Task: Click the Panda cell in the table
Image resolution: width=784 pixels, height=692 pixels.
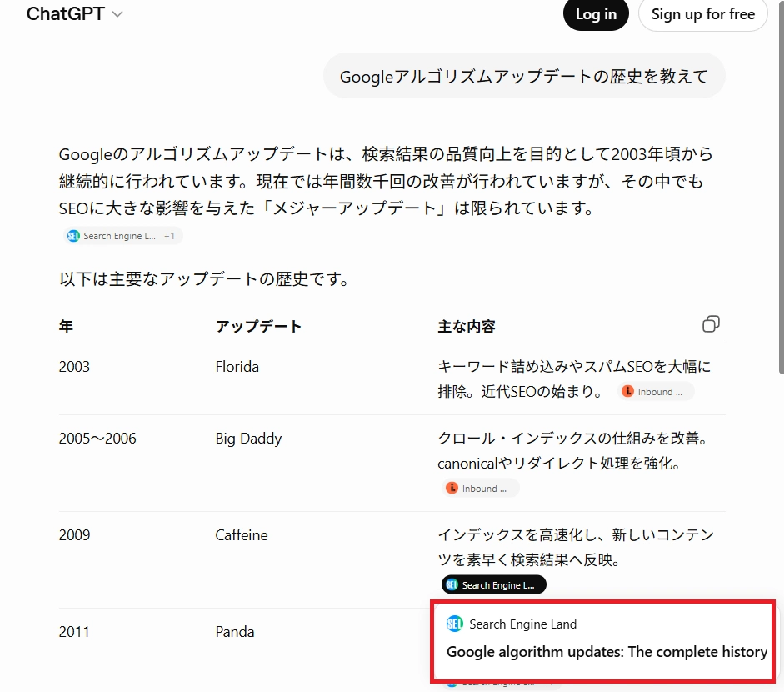Action: tap(234, 632)
